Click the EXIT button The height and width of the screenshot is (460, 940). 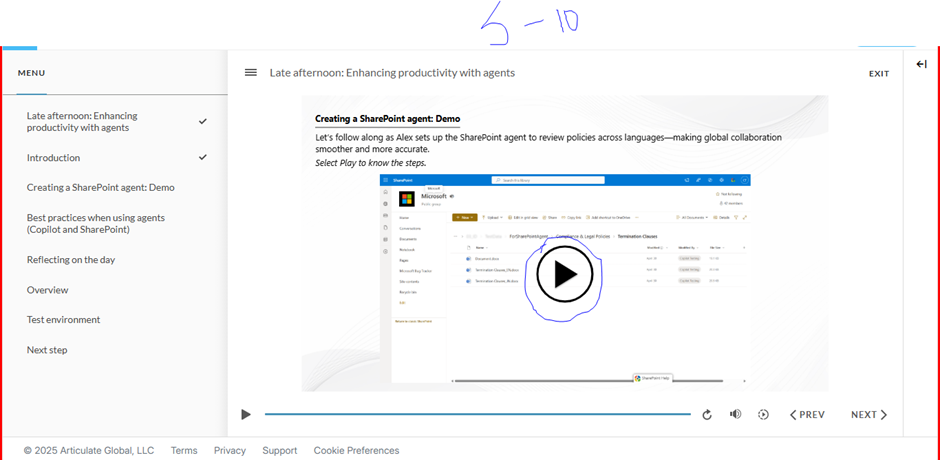[x=879, y=74]
